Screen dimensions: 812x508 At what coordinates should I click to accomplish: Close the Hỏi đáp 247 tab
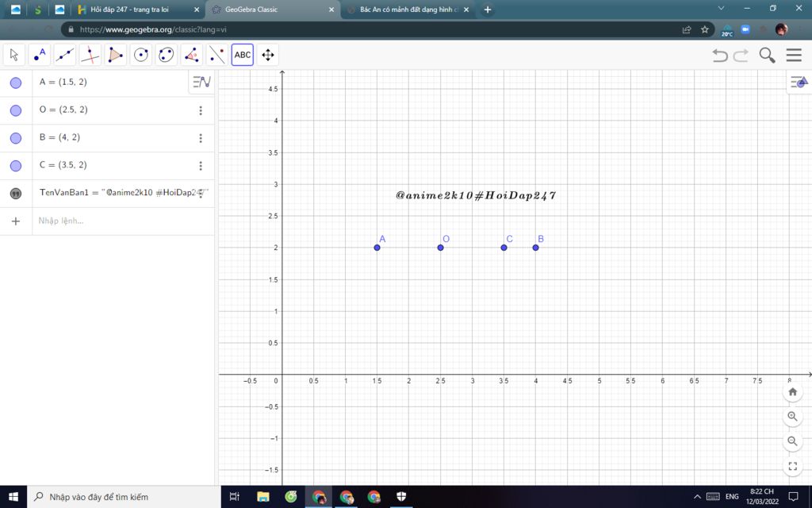[x=197, y=10]
